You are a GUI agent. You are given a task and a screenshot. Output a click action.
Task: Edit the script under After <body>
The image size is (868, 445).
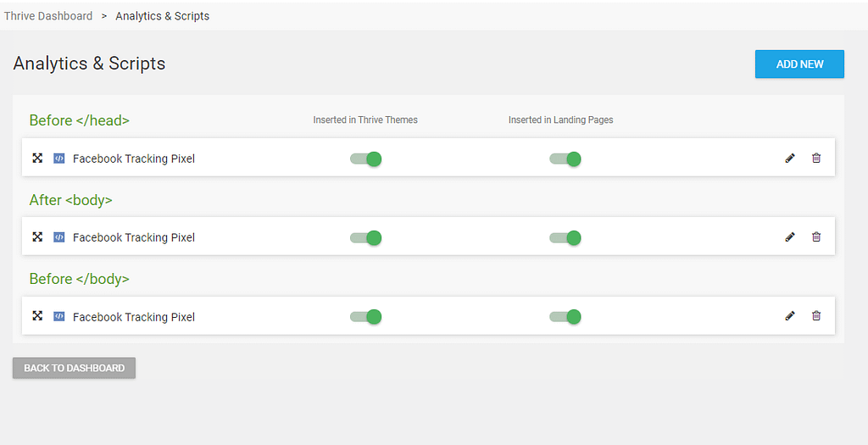(x=790, y=237)
